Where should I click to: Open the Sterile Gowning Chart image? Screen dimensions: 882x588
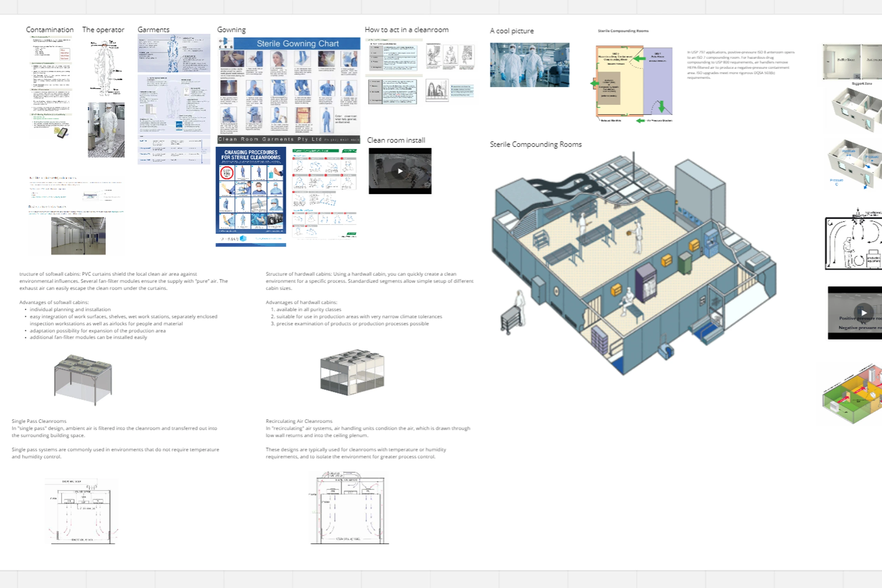pos(289,90)
